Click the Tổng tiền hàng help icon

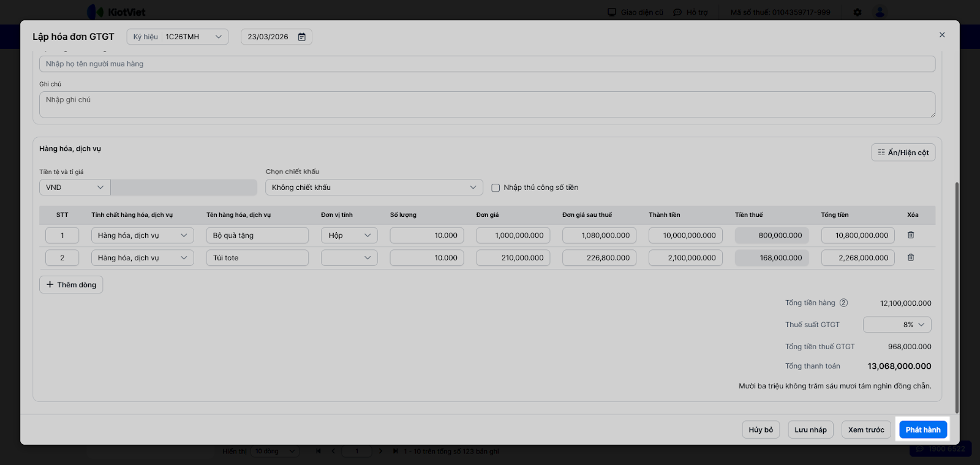(843, 303)
